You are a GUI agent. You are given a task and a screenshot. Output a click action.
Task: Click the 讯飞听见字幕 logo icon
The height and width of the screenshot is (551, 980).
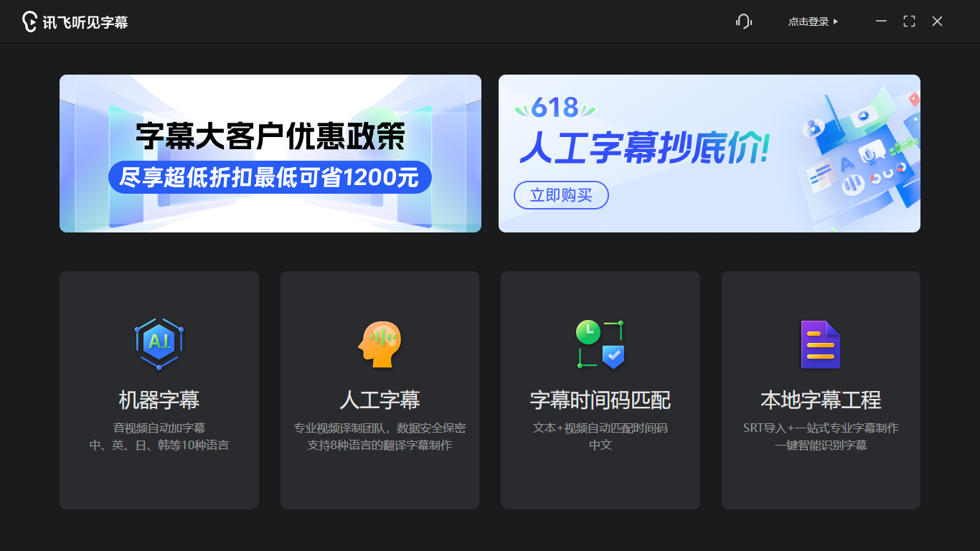point(29,21)
